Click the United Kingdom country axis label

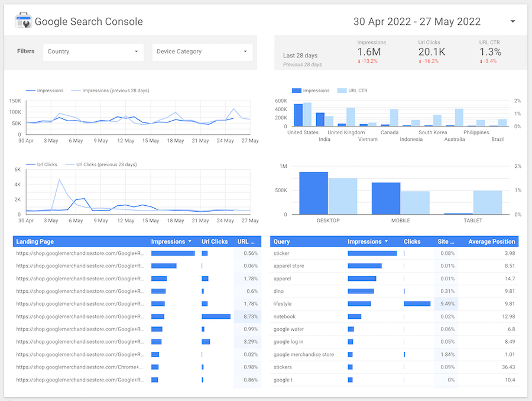pyautogui.click(x=346, y=132)
